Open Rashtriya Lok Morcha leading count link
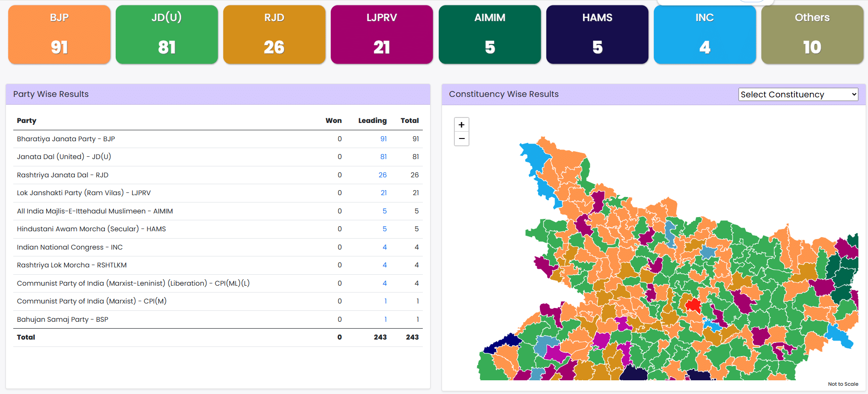 tap(384, 265)
